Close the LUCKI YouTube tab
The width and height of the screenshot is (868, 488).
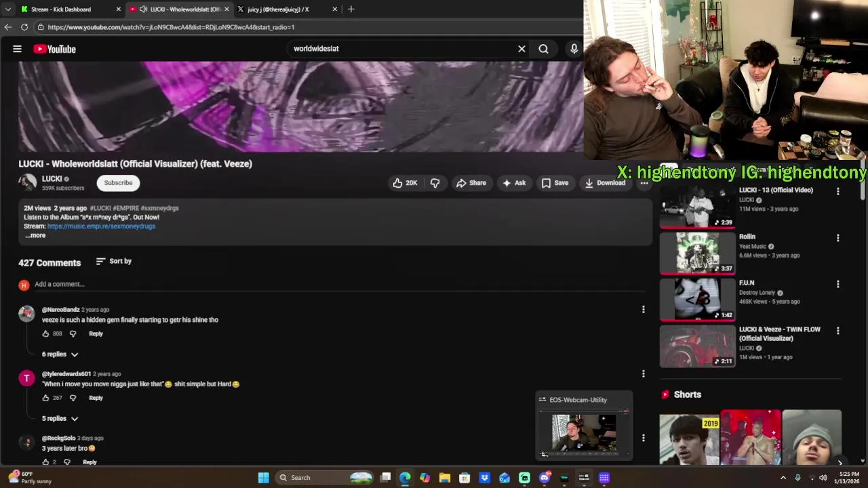pyautogui.click(x=226, y=9)
